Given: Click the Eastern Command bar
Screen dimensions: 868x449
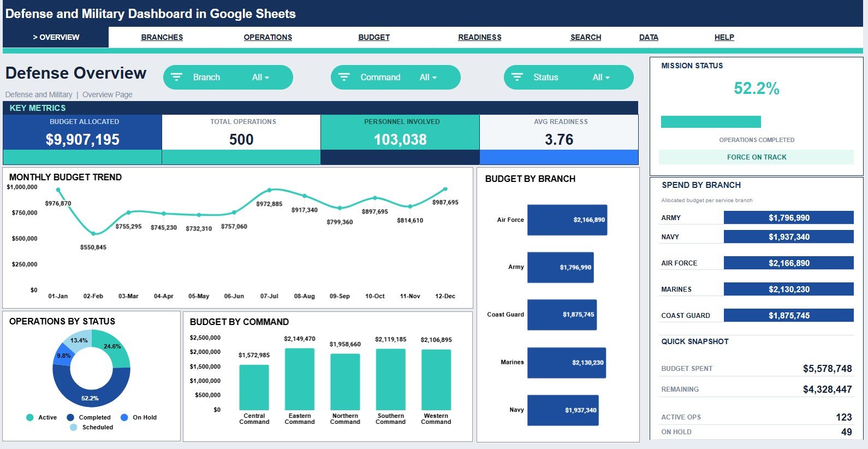Looking at the screenshot, I should 300,379.
